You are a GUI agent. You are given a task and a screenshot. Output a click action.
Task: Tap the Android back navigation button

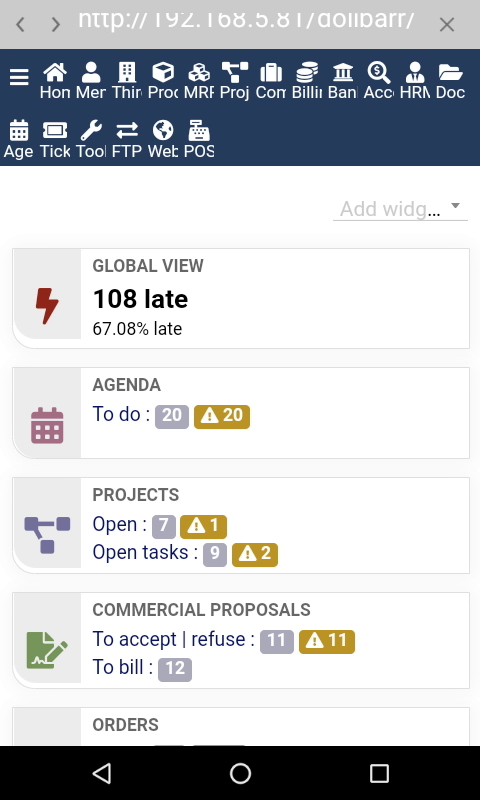pos(102,773)
